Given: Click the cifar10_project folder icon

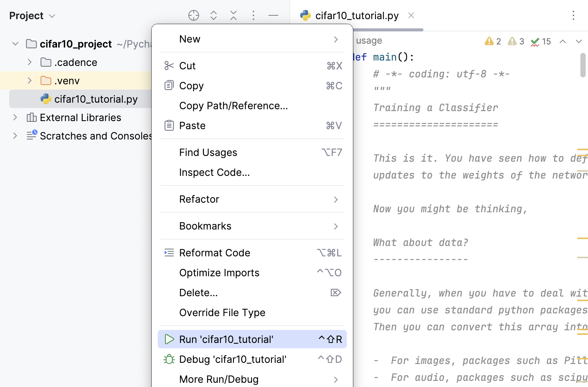Looking at the screenshot, I should click(31, 44).
